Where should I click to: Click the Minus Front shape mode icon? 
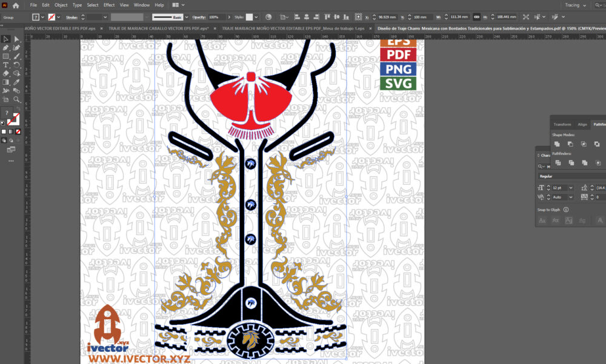570,144
